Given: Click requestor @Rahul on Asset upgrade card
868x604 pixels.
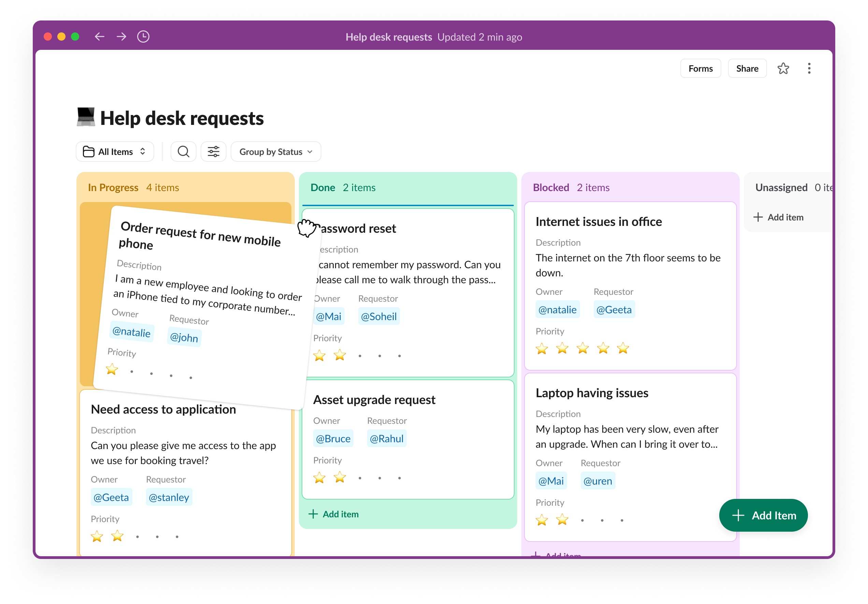Looking at the screenshot, I should (386, 439).
